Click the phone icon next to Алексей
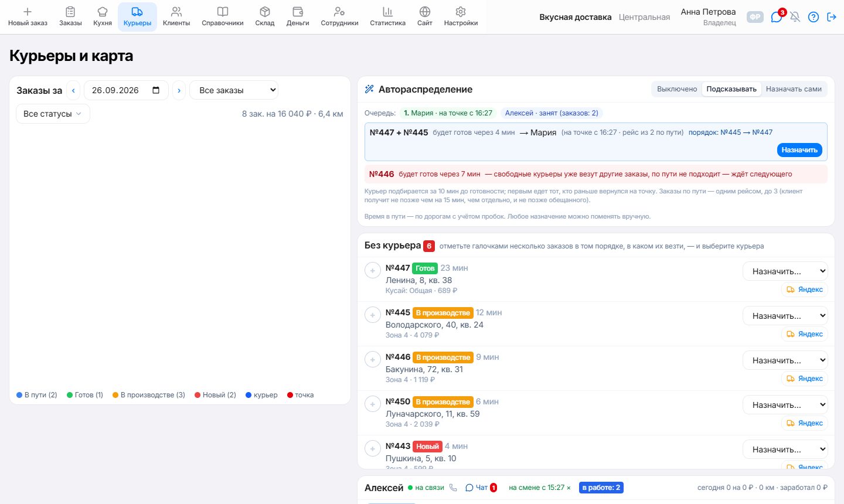This screenshot has width=844, height=504. (453, 488)
